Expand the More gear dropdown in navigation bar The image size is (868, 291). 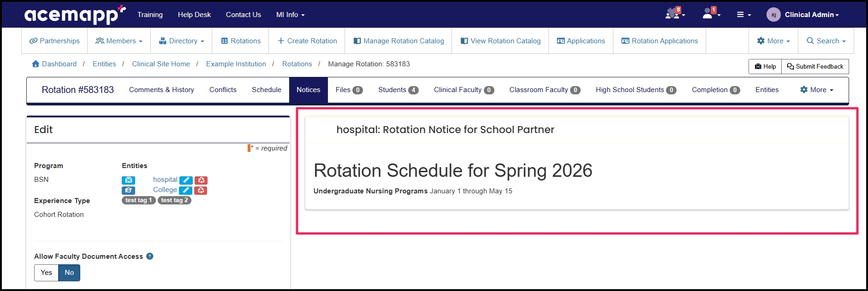pos(773,41)
